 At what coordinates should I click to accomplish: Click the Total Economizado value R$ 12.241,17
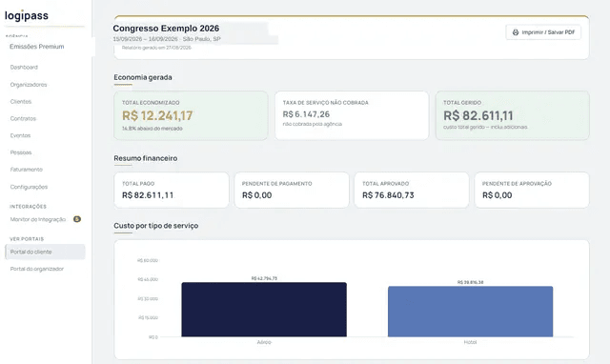click(157, 115)
